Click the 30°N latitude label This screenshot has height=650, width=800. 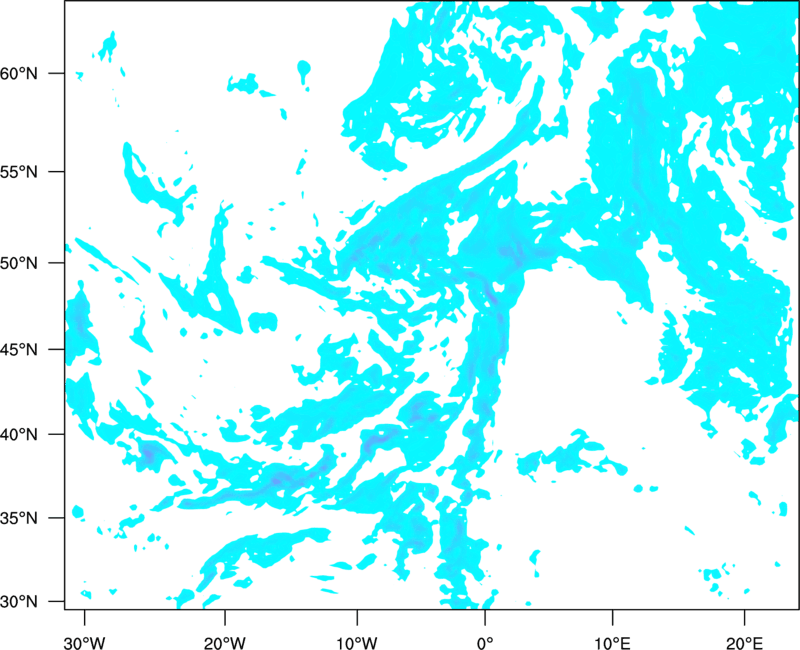pos(19,602)
